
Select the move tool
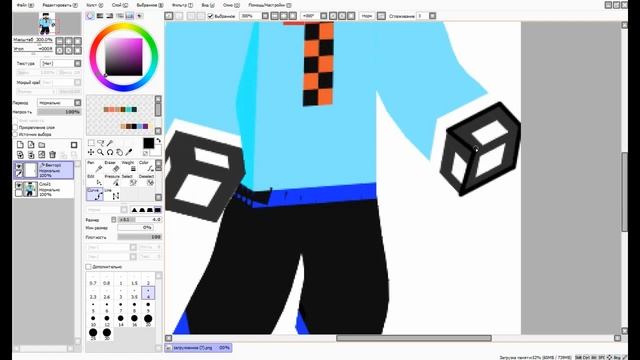pos(91,152)
